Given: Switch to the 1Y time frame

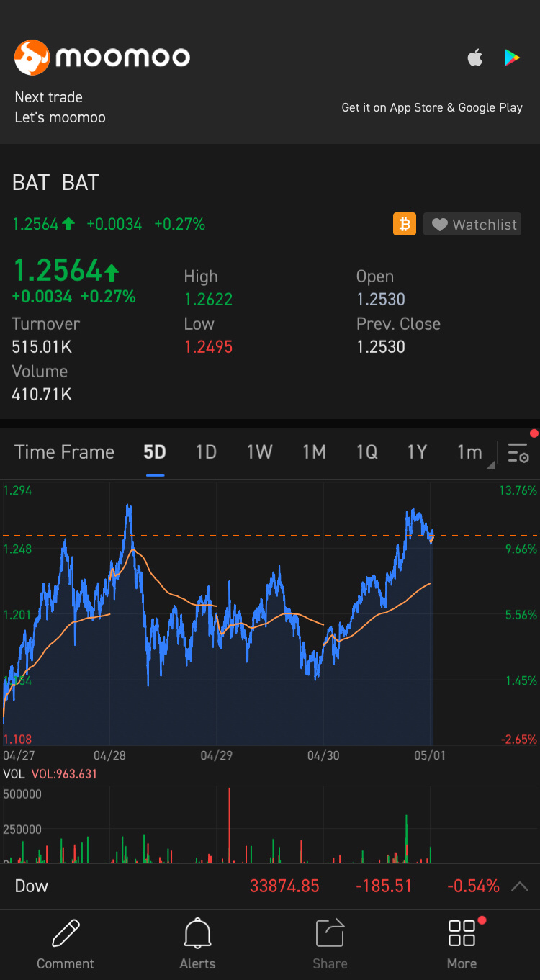Looking at the screenshot, I should 418,452.
